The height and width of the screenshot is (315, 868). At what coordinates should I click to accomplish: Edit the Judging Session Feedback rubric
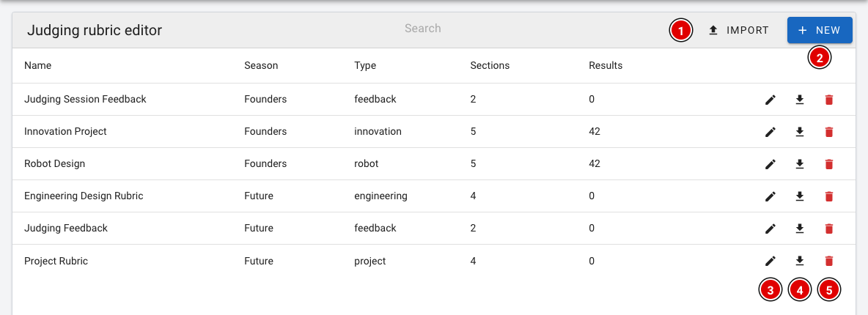click(770, 100)
